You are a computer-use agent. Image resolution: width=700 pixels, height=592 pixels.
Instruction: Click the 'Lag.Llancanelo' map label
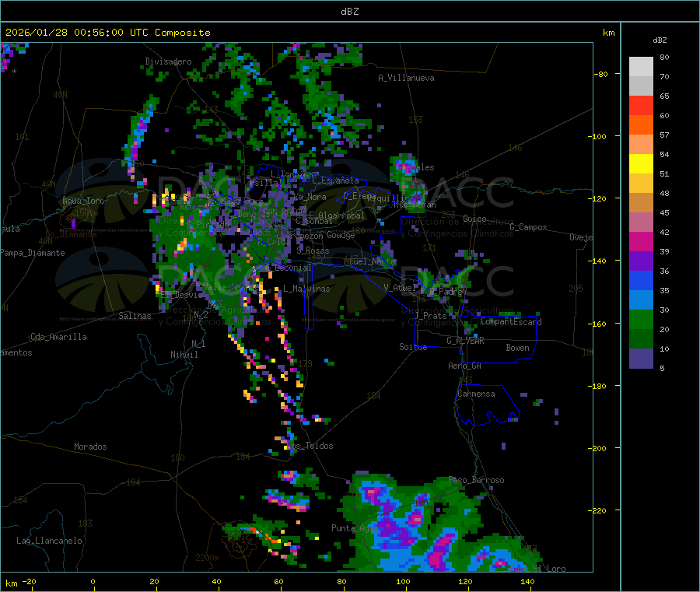[49, 541]
